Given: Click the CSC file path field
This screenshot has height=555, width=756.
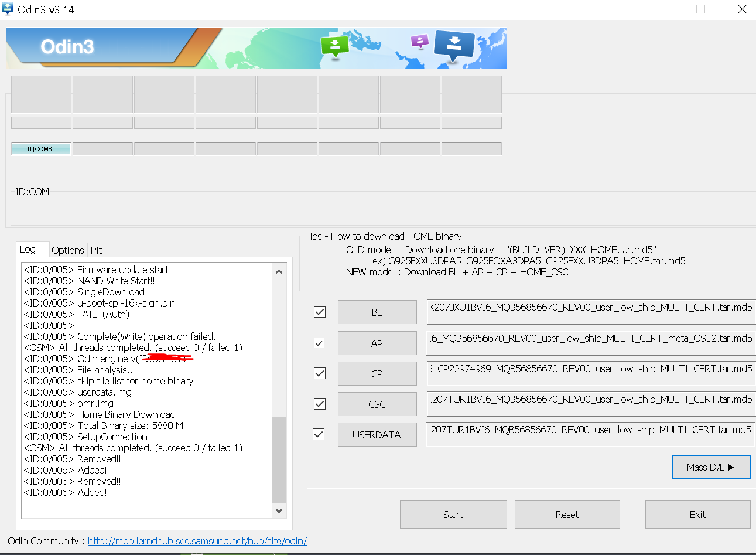Looking at the screenshot, I should pyautogui.click(x=591, y=404).
